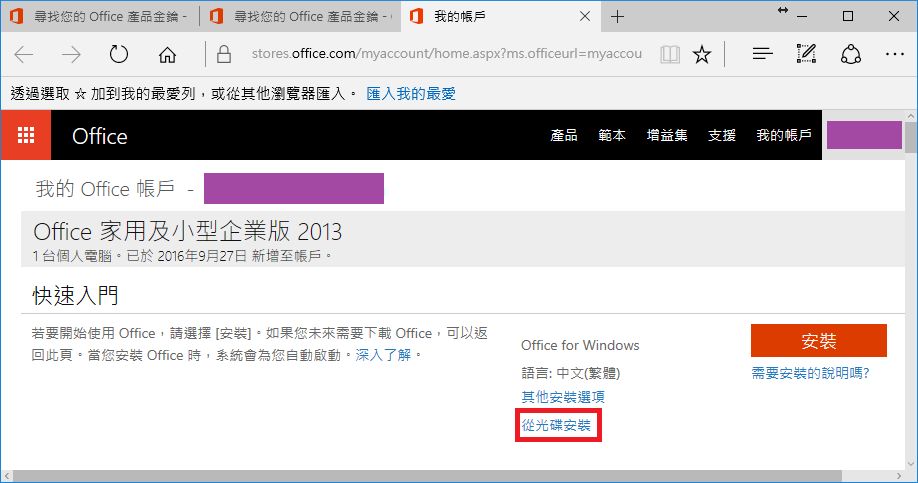Click the 匯入我的最愛 link

click(411, 94)
